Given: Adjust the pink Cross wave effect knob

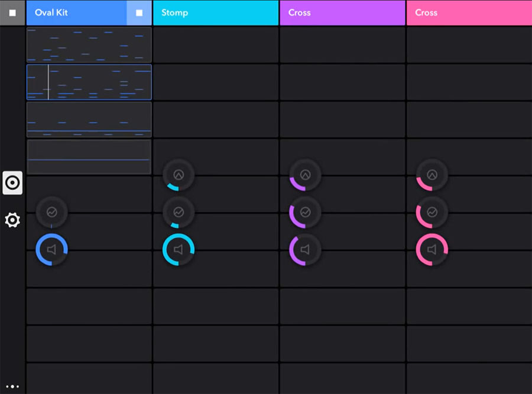Looking at the screenshot, I should [432, 212].
